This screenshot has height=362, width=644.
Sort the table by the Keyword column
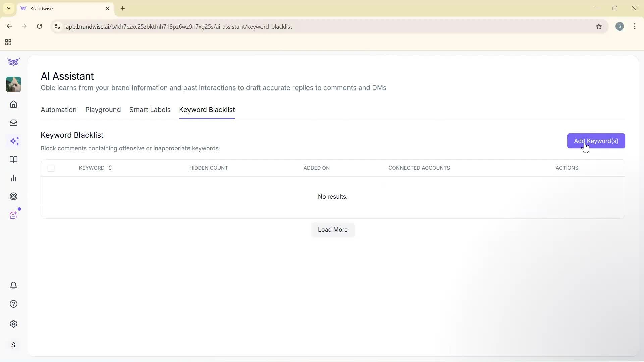pos(95,168)
